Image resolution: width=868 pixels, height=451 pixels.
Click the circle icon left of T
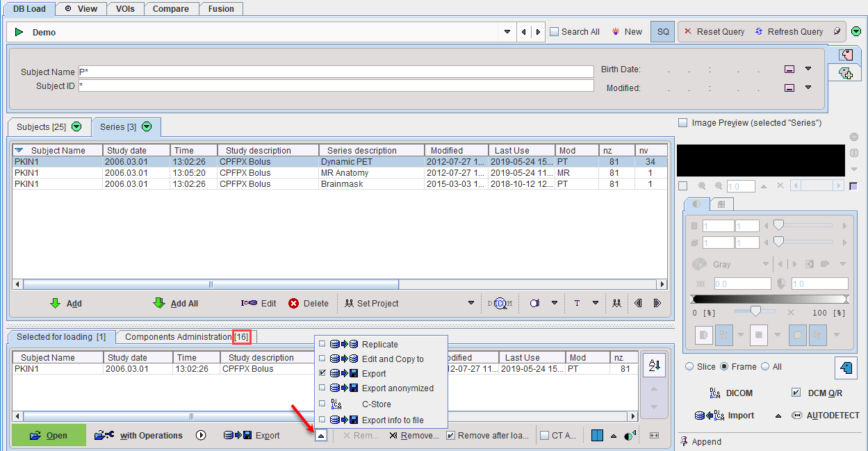(535, 303)
